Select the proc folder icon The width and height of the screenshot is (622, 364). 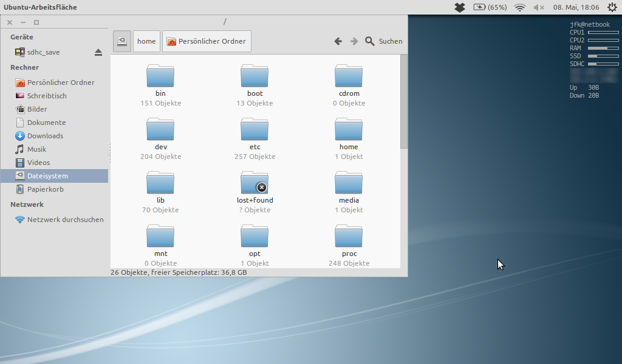pos(349,236)
